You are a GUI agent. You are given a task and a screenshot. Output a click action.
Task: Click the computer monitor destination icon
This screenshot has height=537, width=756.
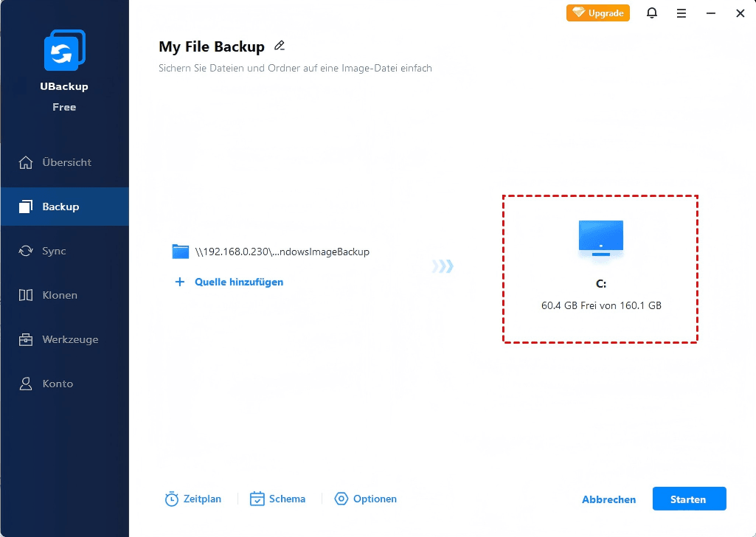pyautogui.click(x=600, y=238)
